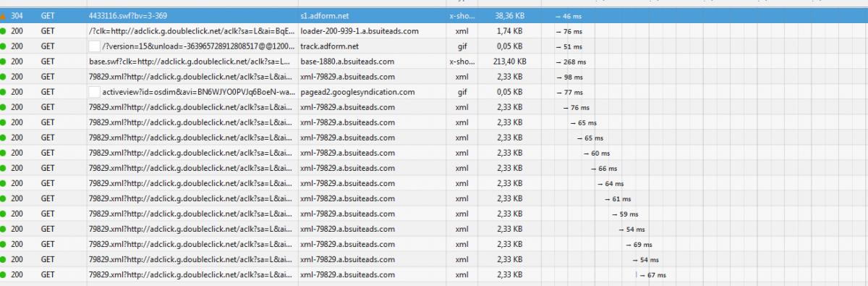Click the 64 ms timing marker
The width and height of the screenshot is (868, 286).
(610, 183)
